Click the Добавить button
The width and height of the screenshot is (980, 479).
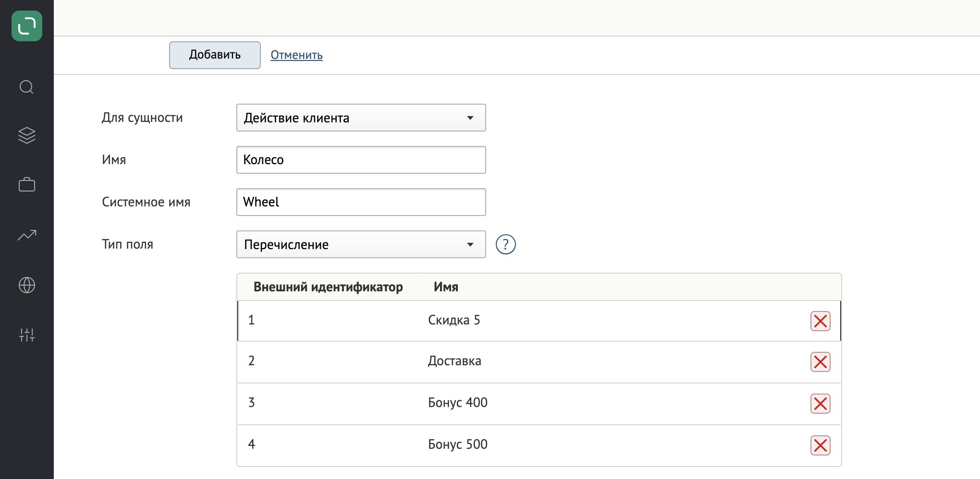[x=215, y=55]
